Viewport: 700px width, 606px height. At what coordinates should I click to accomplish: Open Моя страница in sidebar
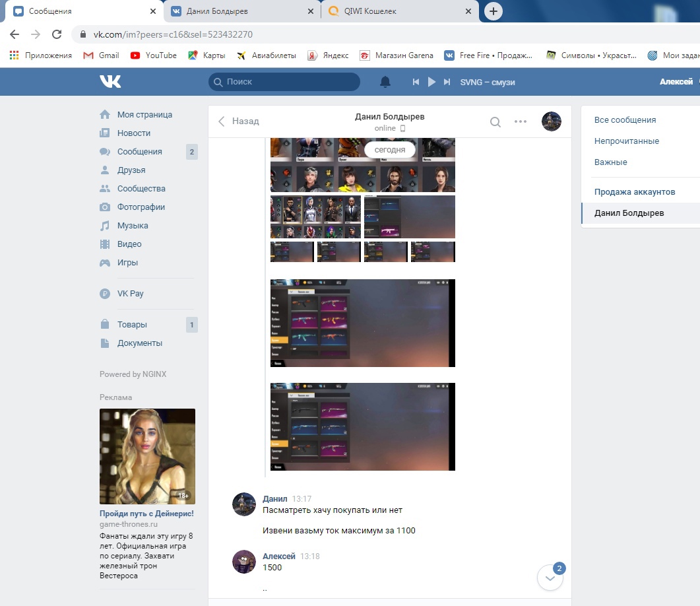(144, 115)
